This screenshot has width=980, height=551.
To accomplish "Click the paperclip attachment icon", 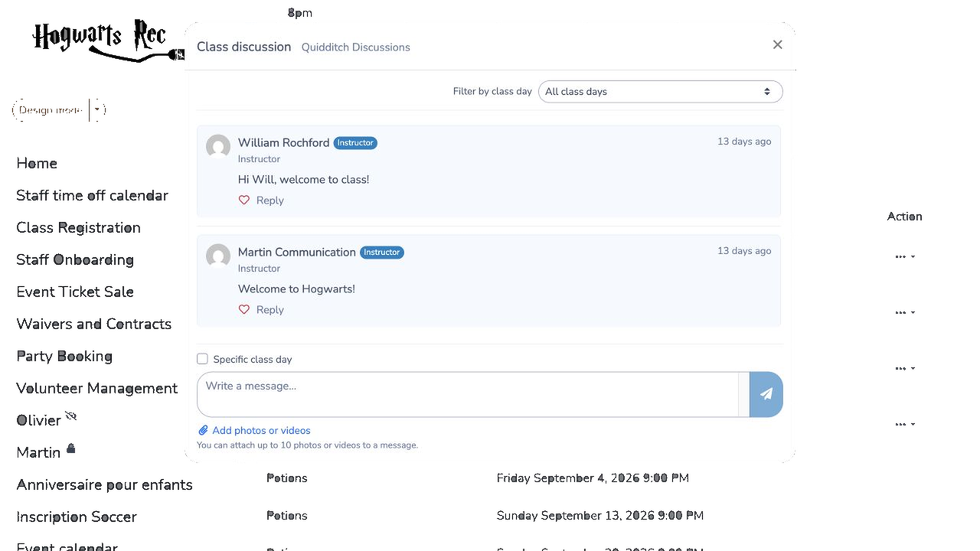I will [x=203, y=430].
